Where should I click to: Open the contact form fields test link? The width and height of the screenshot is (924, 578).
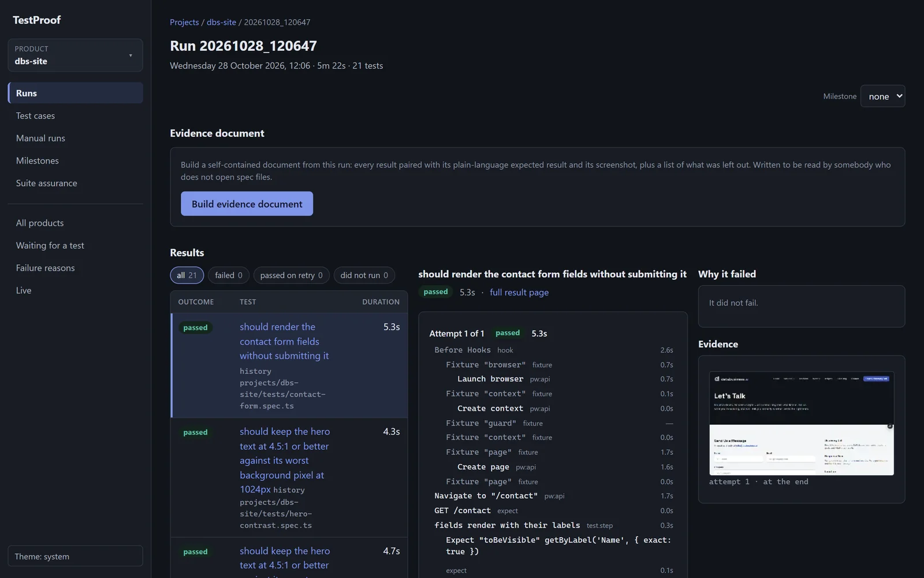[284, 341]
